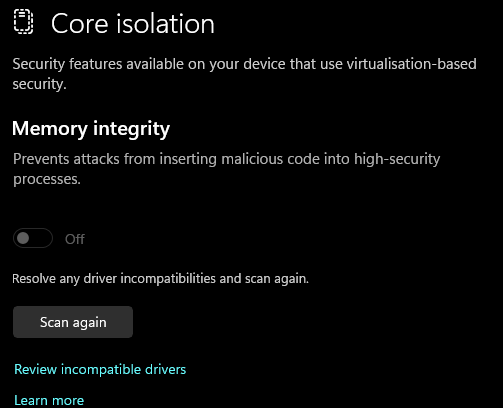Click the phrase scan again in the message
This screenshot has width=503, height=408.
pos(277,279)
